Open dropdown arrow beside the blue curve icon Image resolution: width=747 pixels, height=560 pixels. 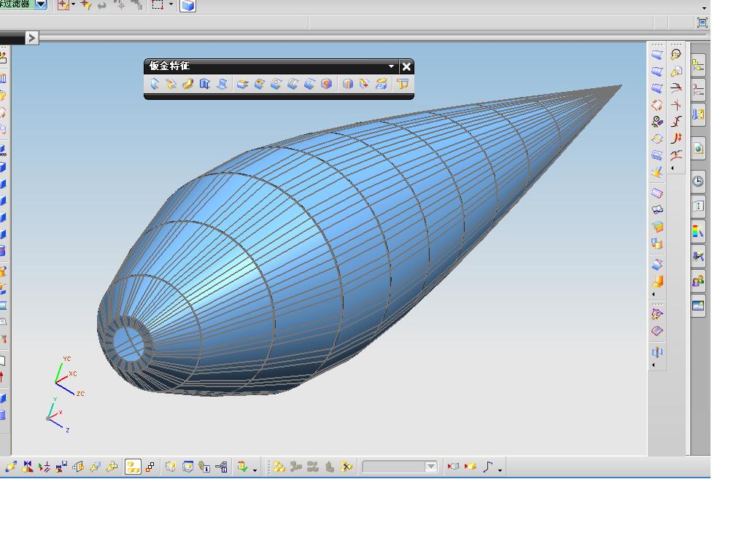click(500, 470)
